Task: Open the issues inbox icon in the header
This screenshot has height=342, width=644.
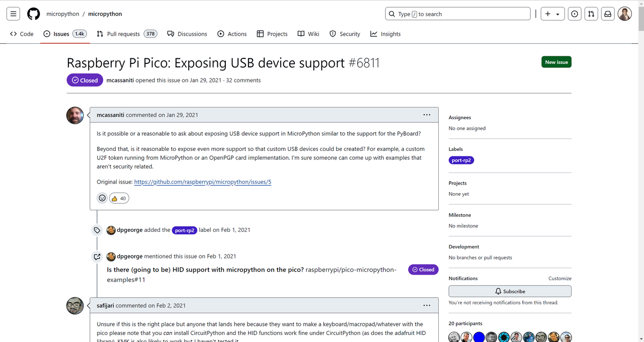Action: (x=575, y=14)
